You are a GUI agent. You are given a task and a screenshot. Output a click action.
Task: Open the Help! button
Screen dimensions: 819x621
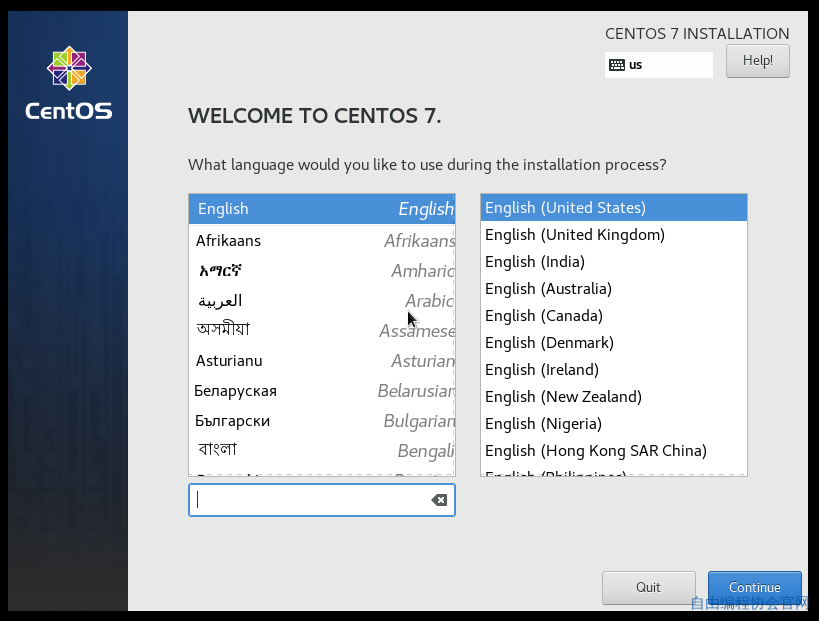[757, 61]
